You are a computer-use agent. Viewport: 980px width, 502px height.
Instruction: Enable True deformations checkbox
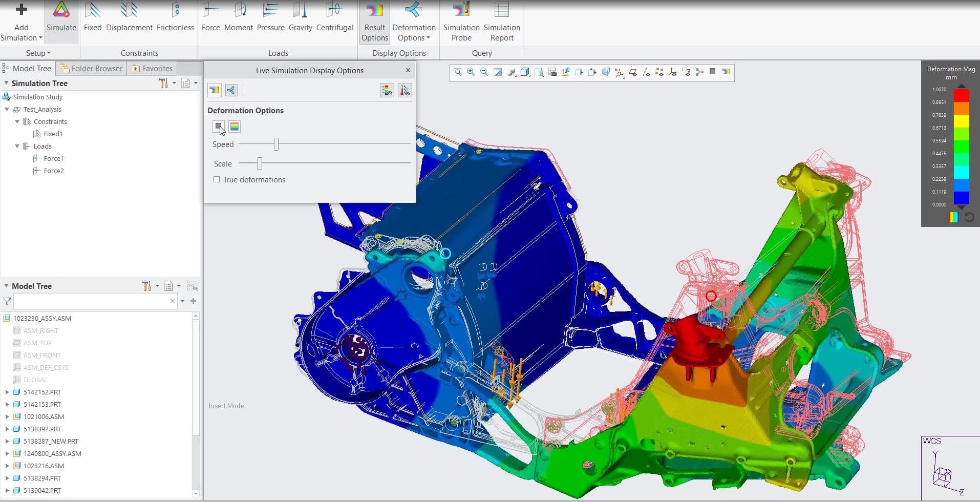[x=217, y=180]
